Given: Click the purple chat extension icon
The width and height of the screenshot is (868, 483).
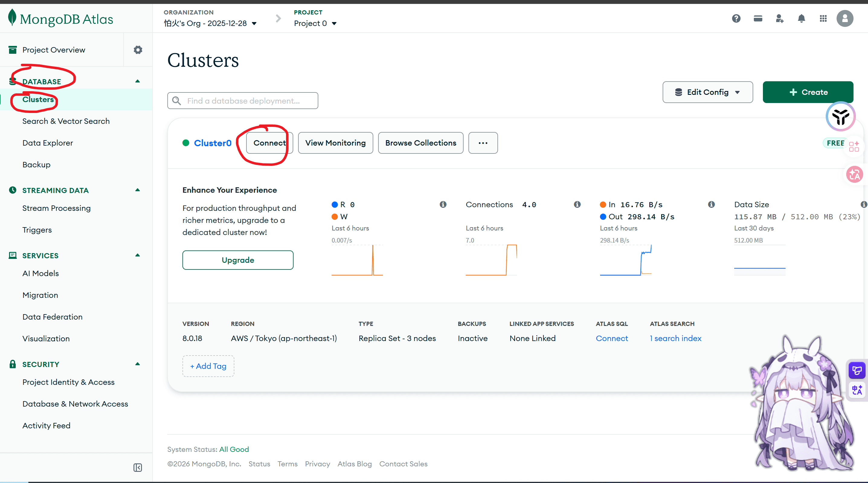Looking at the screenshot, I should point(857,370).
